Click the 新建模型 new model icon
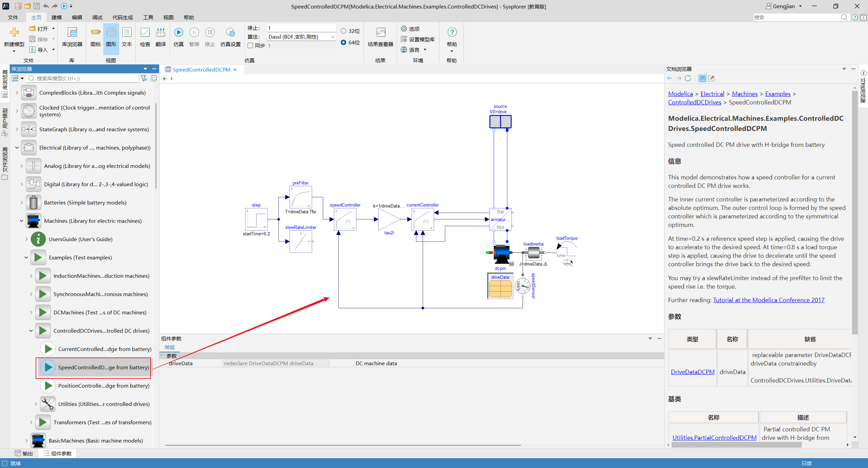The width and height of the screenshot is (868, 468). [x=14, y=33]
